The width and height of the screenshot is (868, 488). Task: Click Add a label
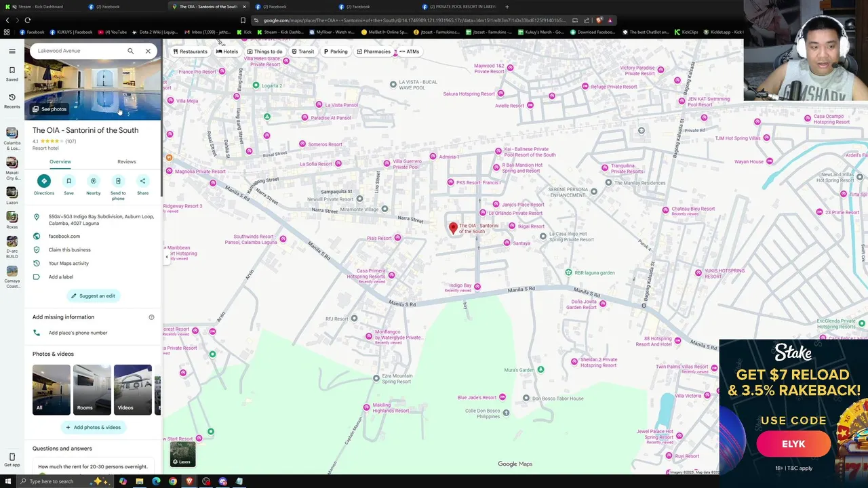pyautogui.click(x=61, y=277)
